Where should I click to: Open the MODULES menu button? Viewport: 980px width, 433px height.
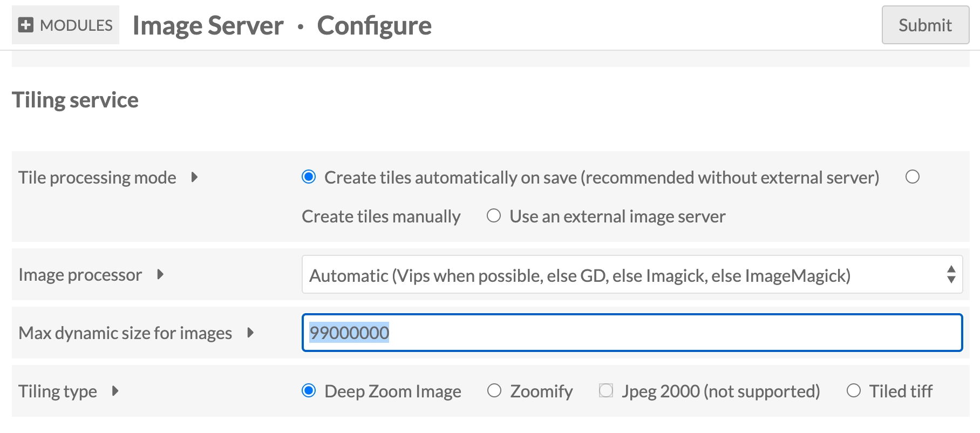click(66, 25)
